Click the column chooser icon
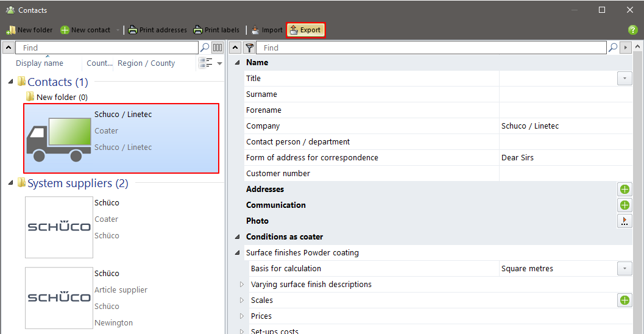This screenshot has width=644, height=334. [218, 48]
